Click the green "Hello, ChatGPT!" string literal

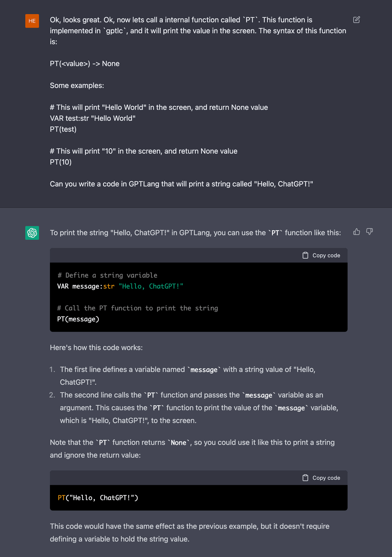coord(151,287)
